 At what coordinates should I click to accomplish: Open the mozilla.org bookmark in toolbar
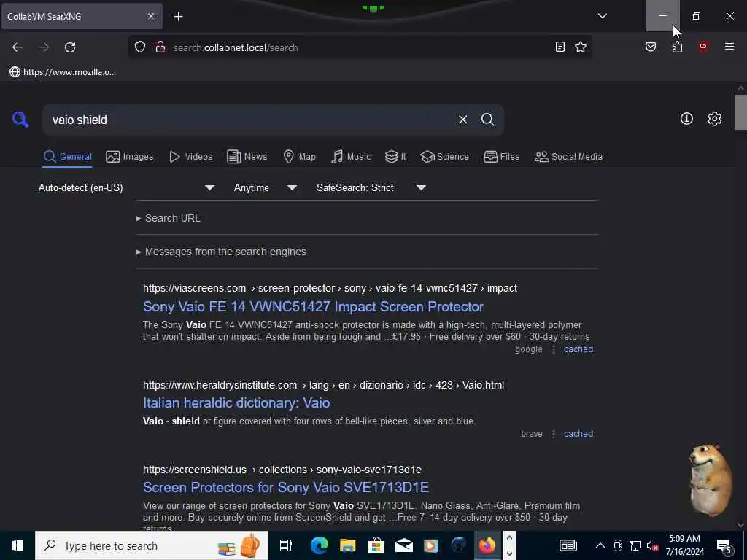click(63, 72)
